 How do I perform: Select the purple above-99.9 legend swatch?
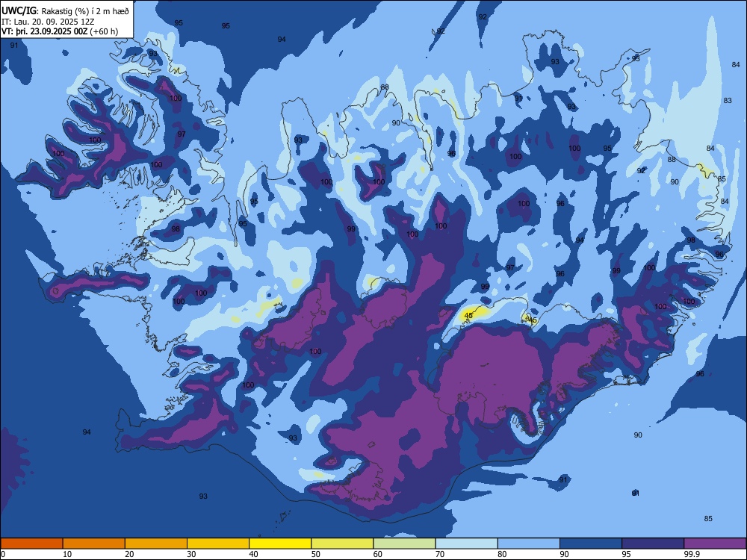(715, 544)
